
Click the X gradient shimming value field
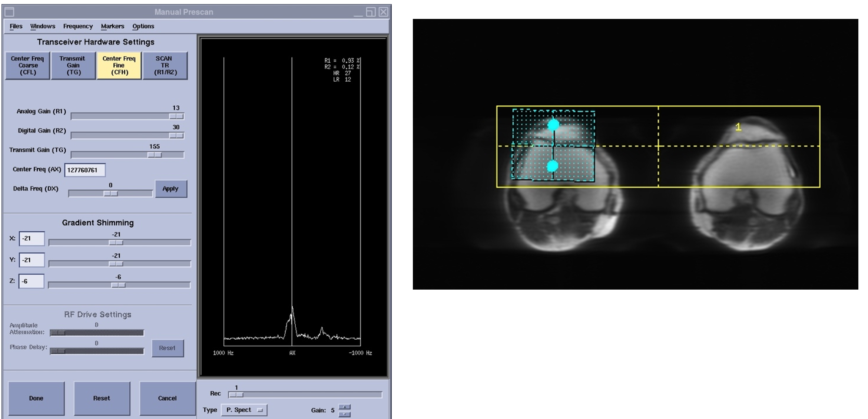(32, 238)
